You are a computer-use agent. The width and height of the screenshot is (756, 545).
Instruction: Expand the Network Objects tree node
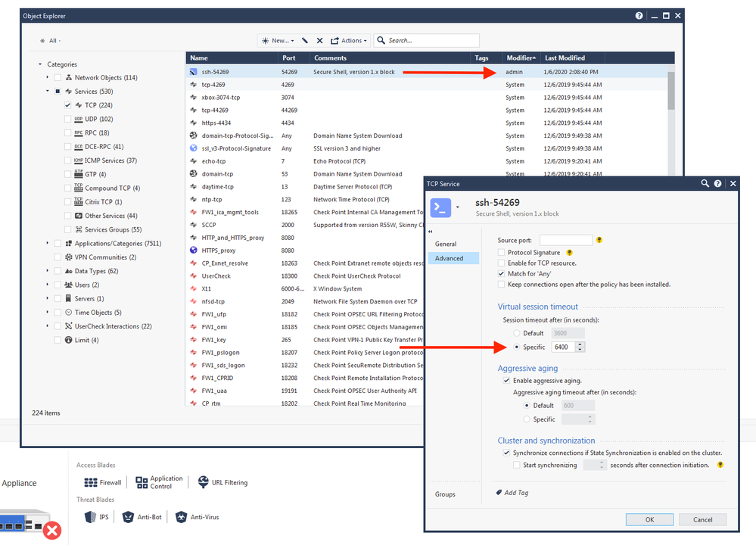coord(47,77)
